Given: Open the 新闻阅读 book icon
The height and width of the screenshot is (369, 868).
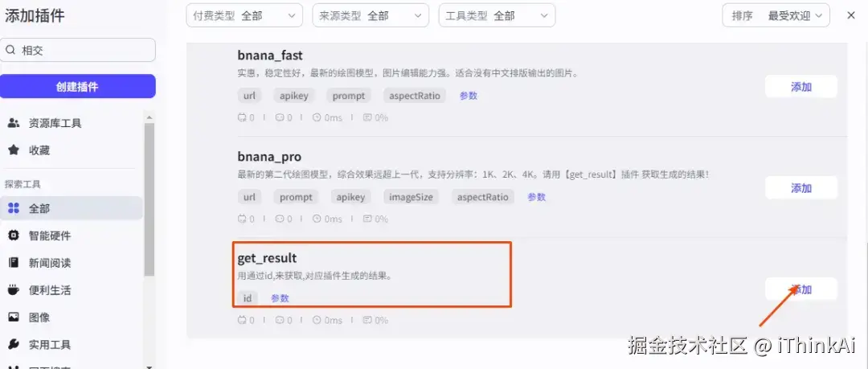Looking at the screenshot, I should point(14,263).
